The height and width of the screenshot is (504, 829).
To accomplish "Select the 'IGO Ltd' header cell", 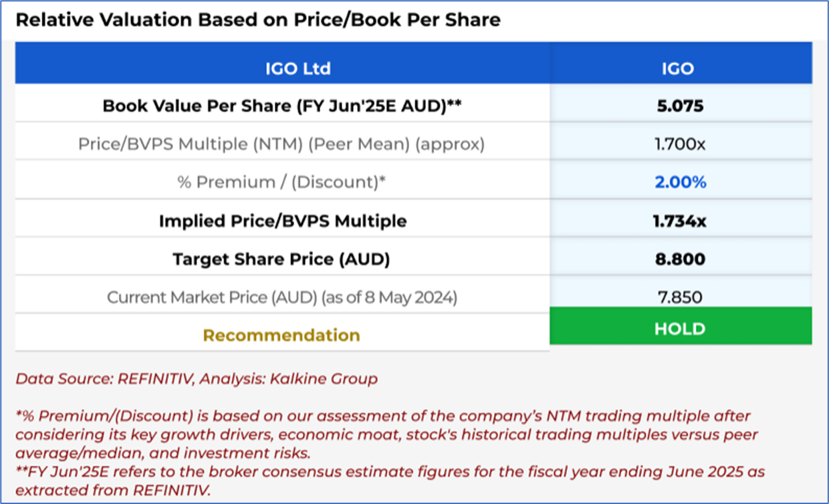I will [x=298, y=68].
